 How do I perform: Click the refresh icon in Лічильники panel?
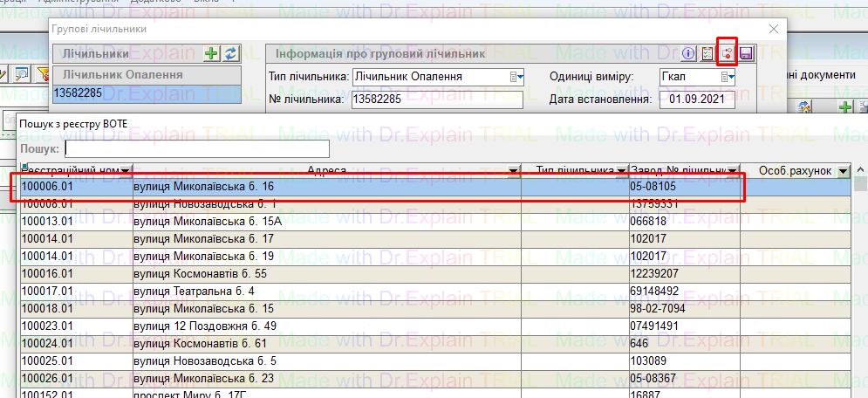tap(230, 54)
